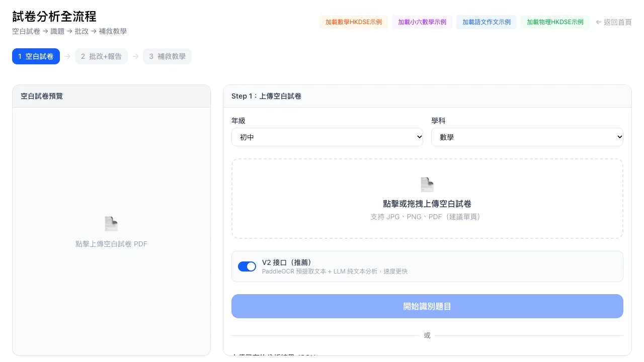Screen dimensions: 644x362
Task: Select step 2 批改+報告 tab
Action: click(x=101, y=56)
